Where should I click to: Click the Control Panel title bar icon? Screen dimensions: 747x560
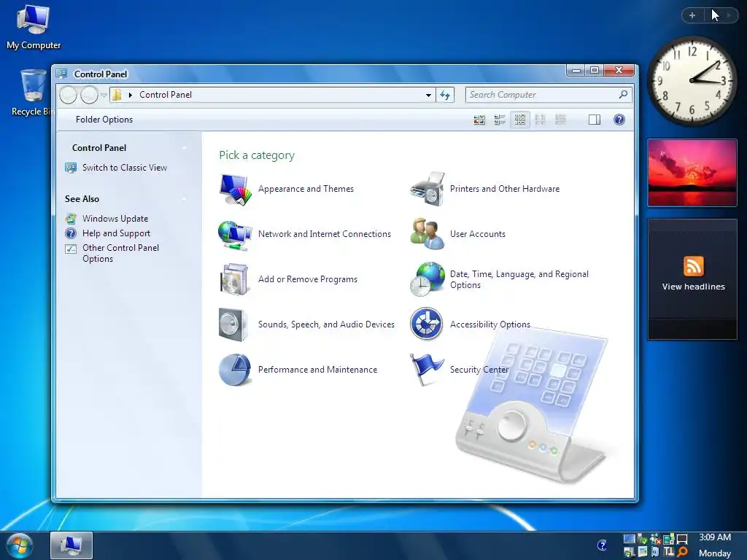click(61, 74)
